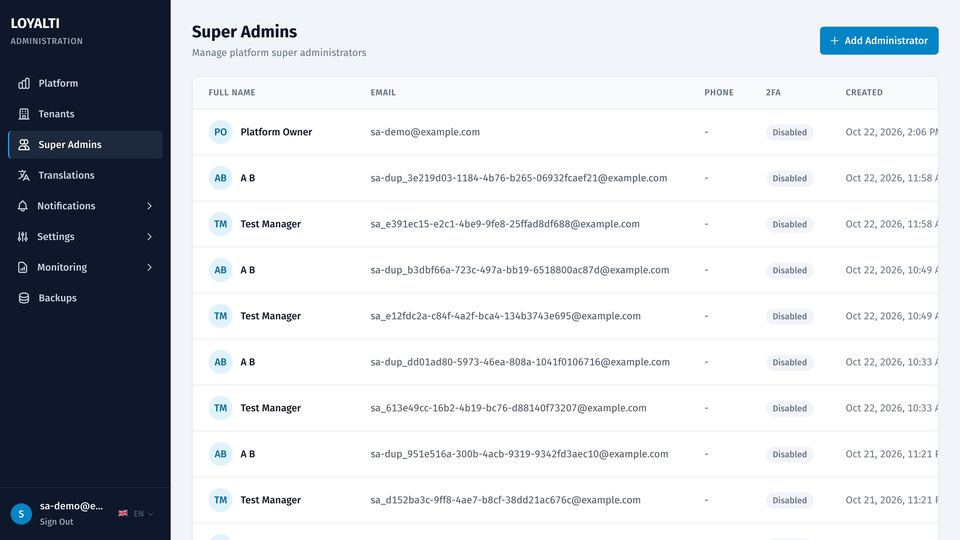
Task: Open the Platform menu item
Action: [85, 83]
